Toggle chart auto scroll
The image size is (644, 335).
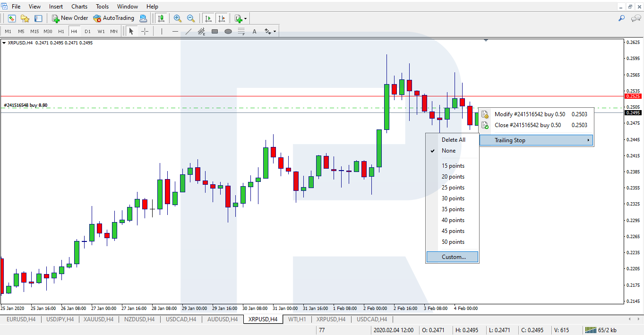[x=208, y=18]
